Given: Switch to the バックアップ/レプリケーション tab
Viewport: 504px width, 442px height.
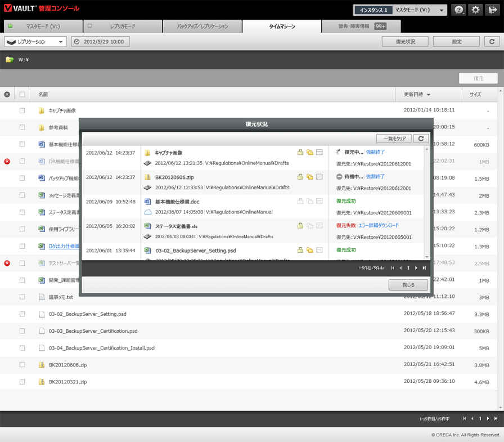Looking at the screenshot, I should tap(202, 26).
